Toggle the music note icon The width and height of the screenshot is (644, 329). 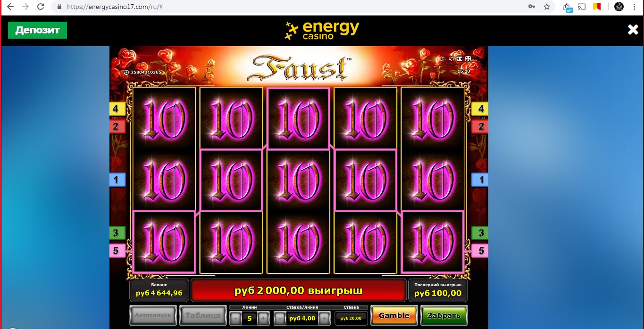pyautogui.click(x=443, y=59)
